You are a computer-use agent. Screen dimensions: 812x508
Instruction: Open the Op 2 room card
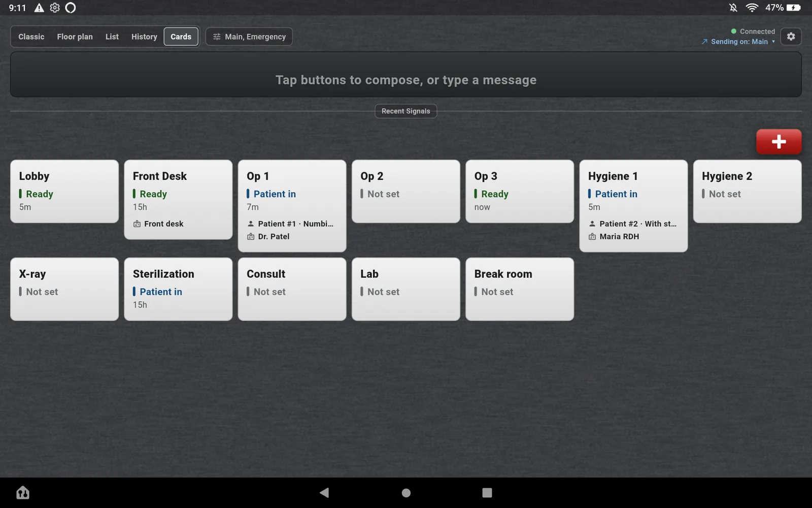click(x=406, y=192)
